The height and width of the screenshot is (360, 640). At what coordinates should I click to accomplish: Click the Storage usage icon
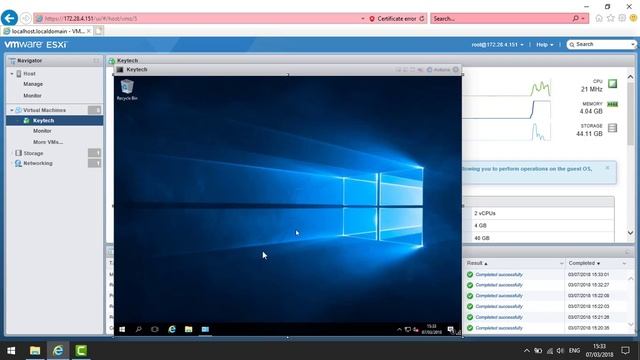point(613,128)
